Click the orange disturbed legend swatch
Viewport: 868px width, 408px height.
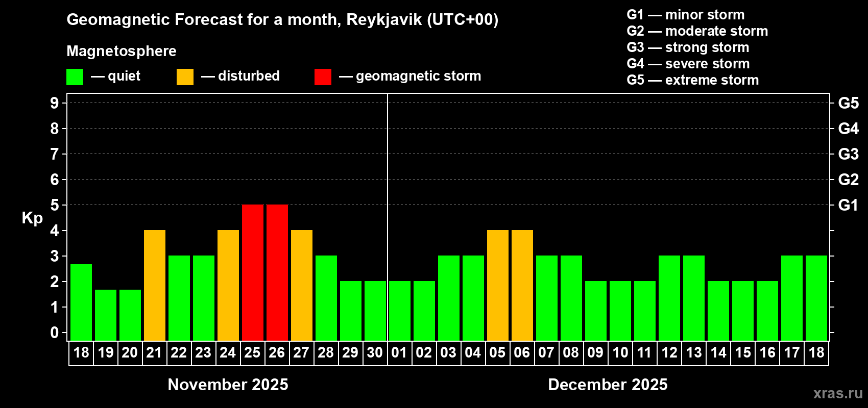pos(185,77)
